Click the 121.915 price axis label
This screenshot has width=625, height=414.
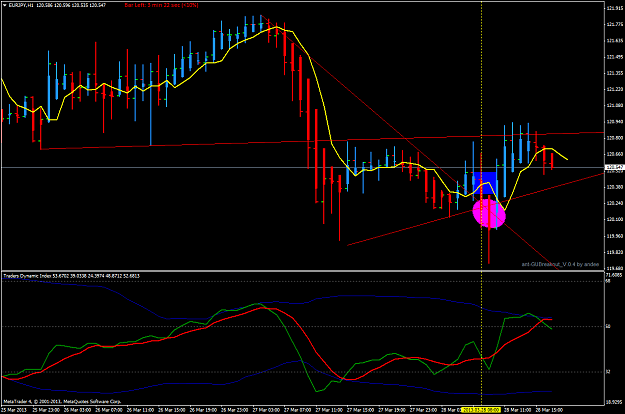[614, 8]
